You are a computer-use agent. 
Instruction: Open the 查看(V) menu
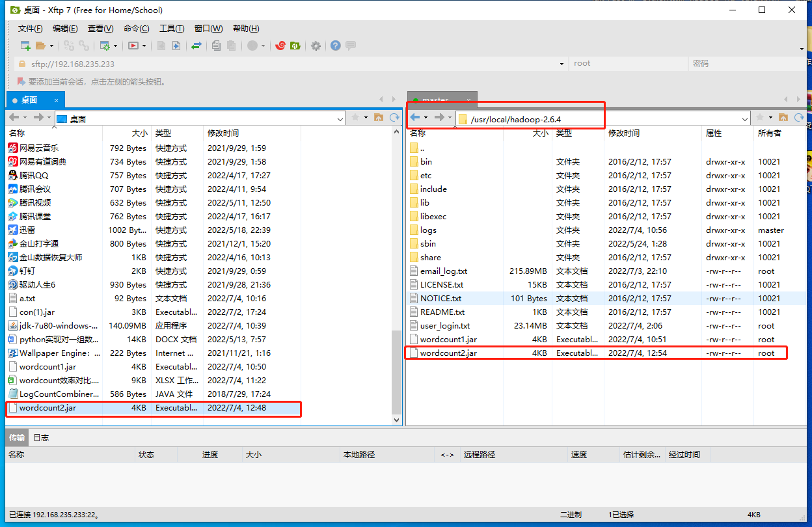coord(100,29)
